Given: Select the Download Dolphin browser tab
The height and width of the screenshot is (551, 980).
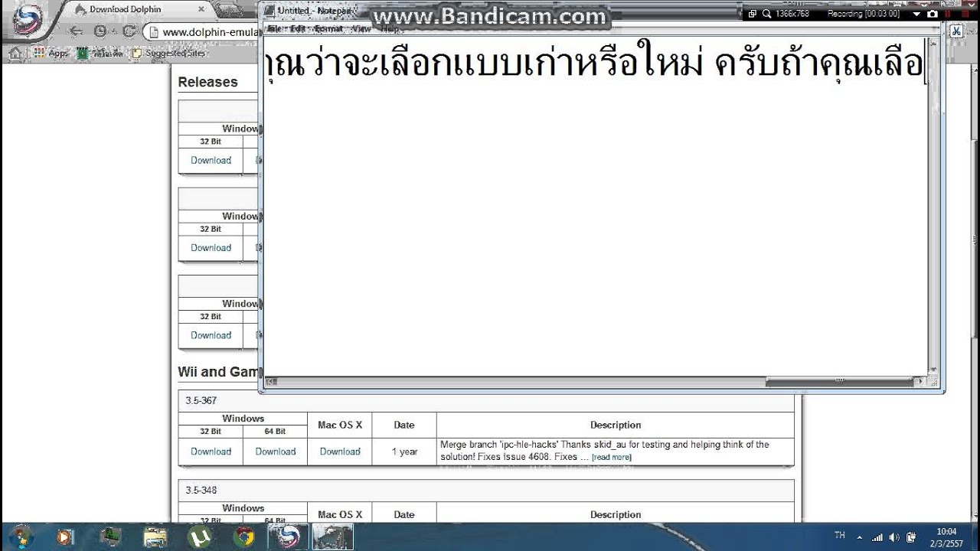Looking at the screenshot, I should 138,9.
